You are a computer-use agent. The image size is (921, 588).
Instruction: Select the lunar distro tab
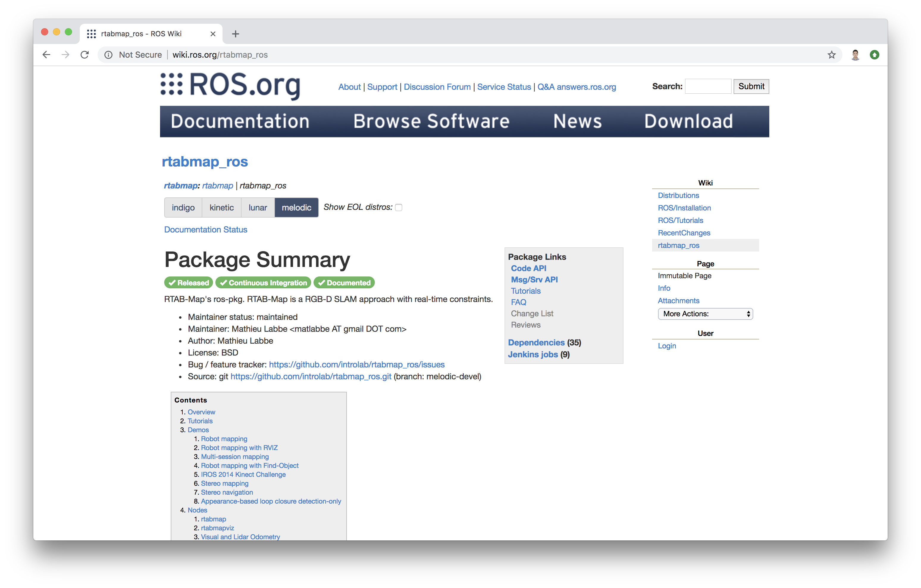click(258, 207)
